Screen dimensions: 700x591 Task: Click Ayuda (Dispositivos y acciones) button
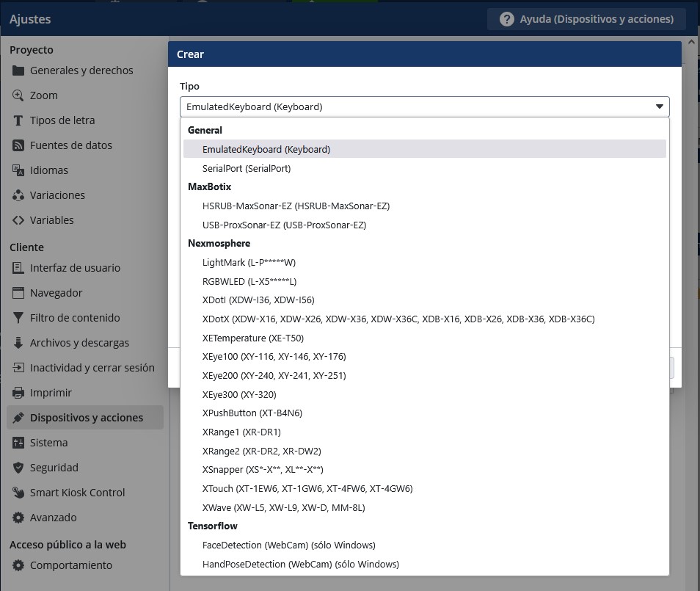coord(586,19)
